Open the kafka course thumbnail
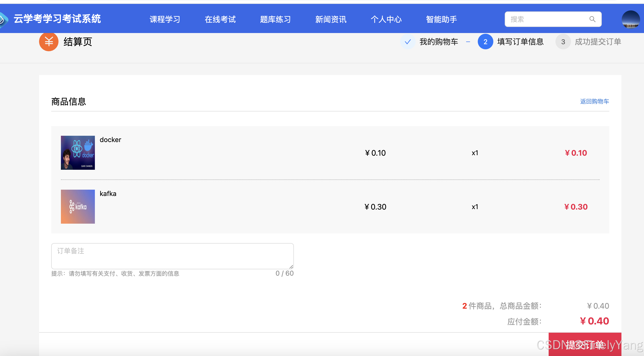This screenshot has width=644, height=356. (78, 206)
